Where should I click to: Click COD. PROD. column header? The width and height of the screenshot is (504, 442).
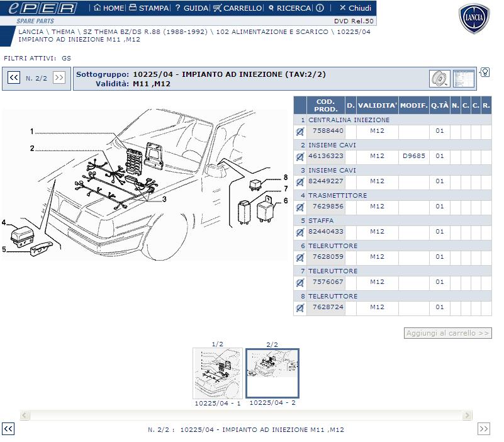point(325,105)
